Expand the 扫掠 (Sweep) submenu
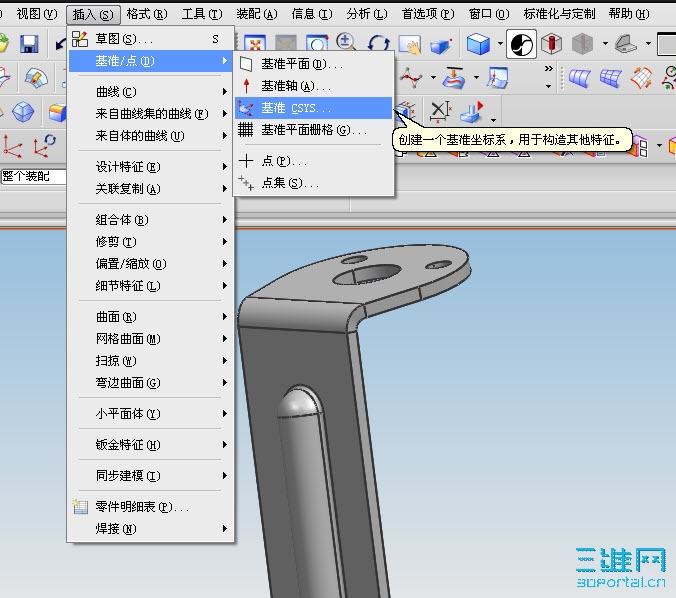The height and width of the screenshot is (598, 676). click(151, 360)
